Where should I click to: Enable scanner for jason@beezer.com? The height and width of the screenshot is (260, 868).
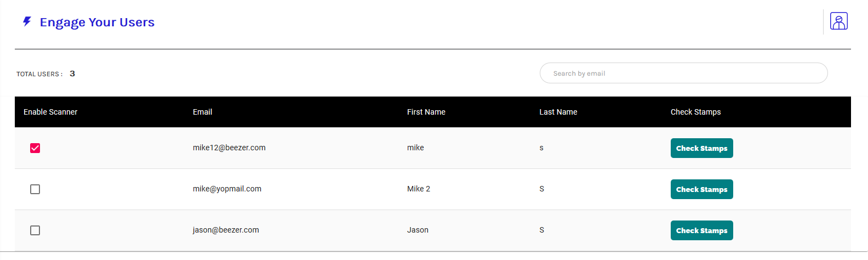35,230
